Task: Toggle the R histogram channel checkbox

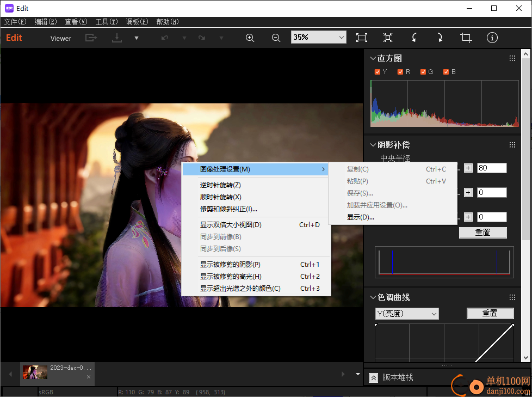Action: [400, 72]
